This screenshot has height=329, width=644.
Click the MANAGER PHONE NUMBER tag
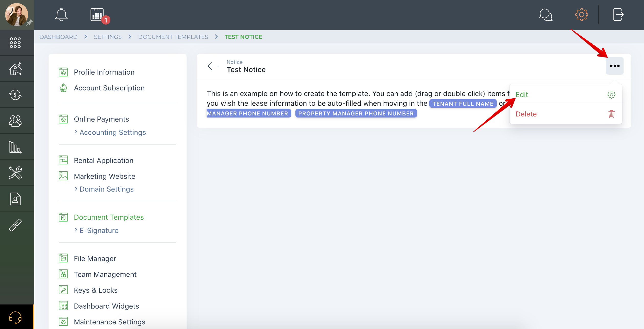point(249,113)
